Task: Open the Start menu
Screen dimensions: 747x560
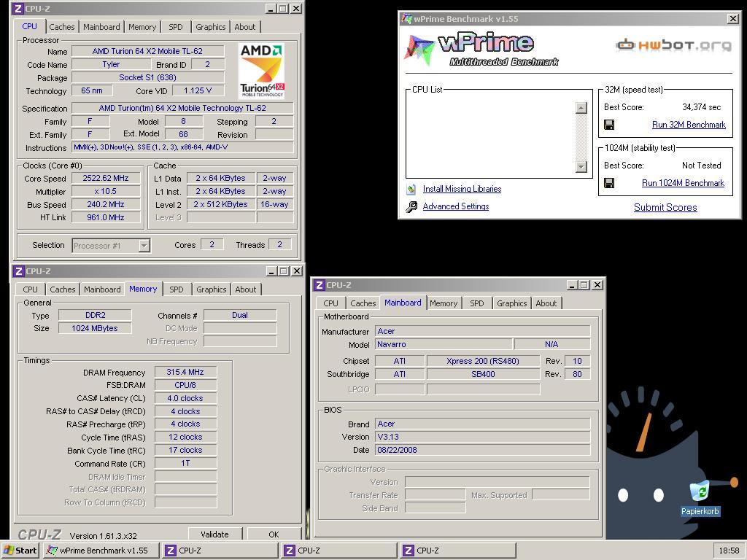Action: click(20, 551)
